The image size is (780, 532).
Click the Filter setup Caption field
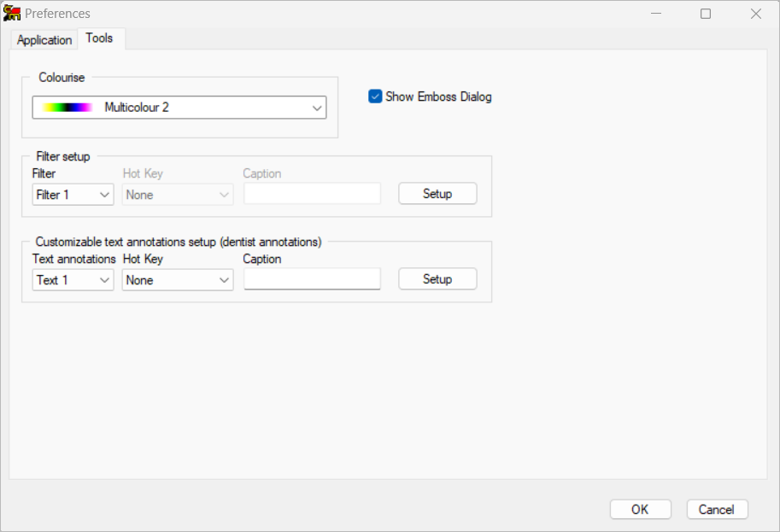312,193
